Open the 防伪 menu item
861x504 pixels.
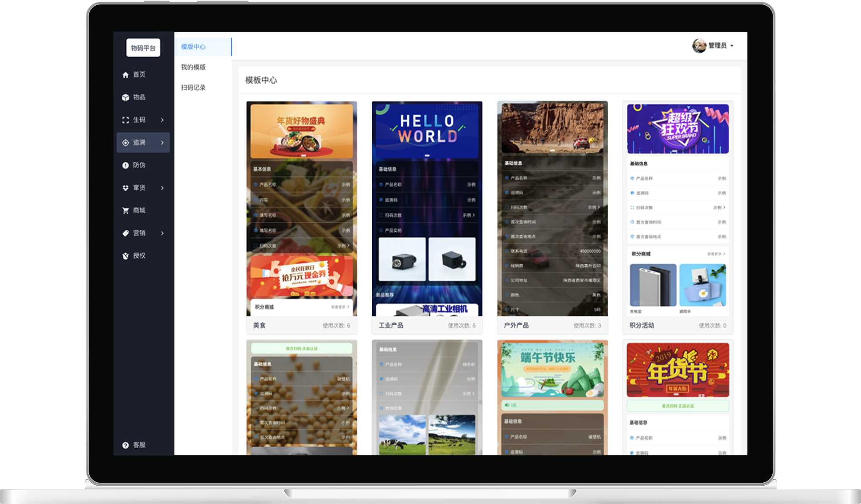(x=143, y=165)
